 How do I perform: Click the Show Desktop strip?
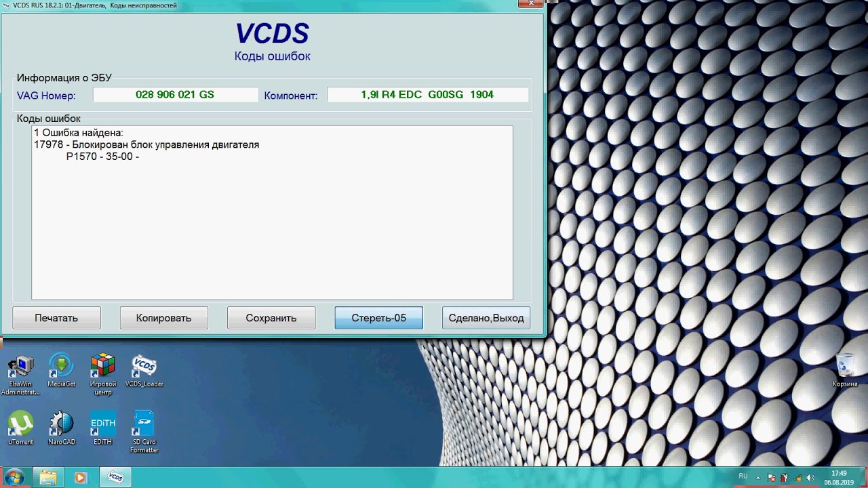[x=863, y=478]
